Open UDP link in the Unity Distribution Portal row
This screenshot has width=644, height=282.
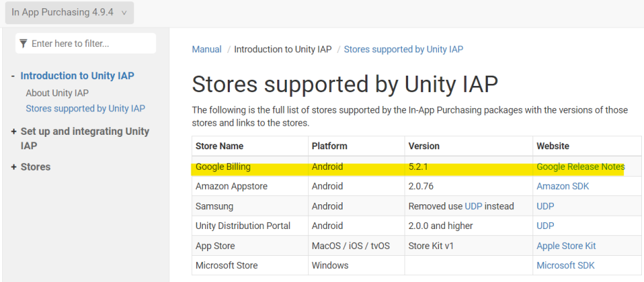point(545,226)
